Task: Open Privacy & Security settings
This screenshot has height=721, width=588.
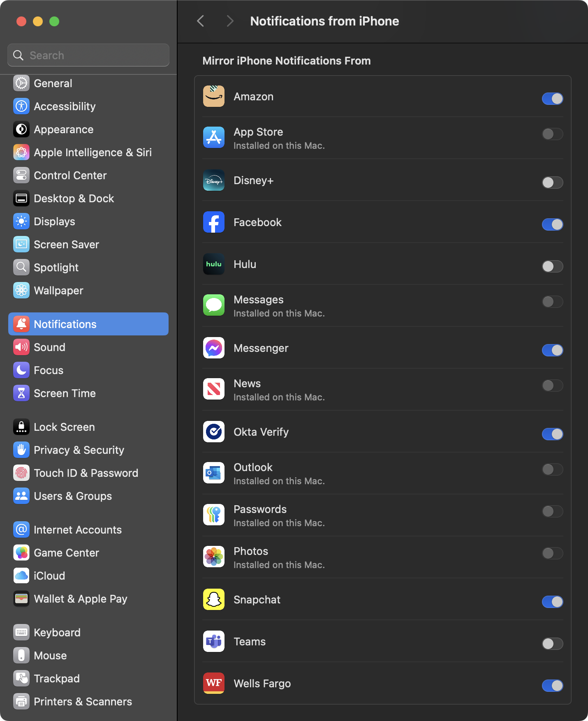Action: [x=88, y=450]
